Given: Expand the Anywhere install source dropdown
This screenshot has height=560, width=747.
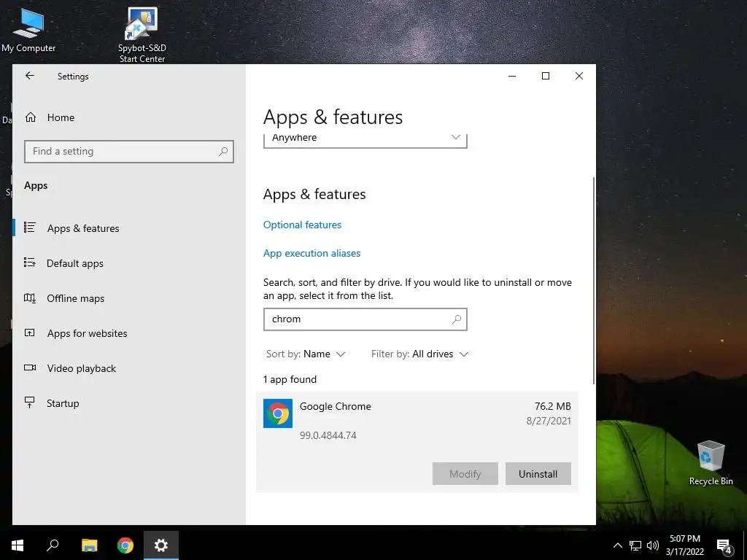Looking at the screenshot, I should point(365,139).
